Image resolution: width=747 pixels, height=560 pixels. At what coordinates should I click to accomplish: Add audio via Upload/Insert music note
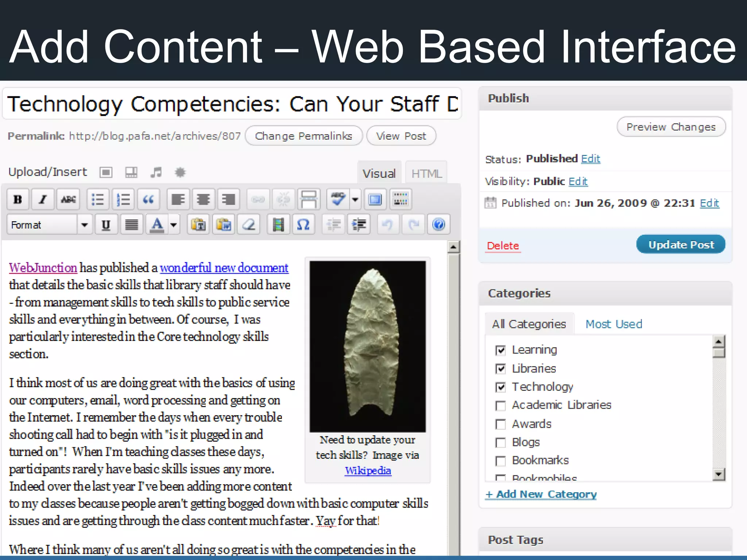156,172
